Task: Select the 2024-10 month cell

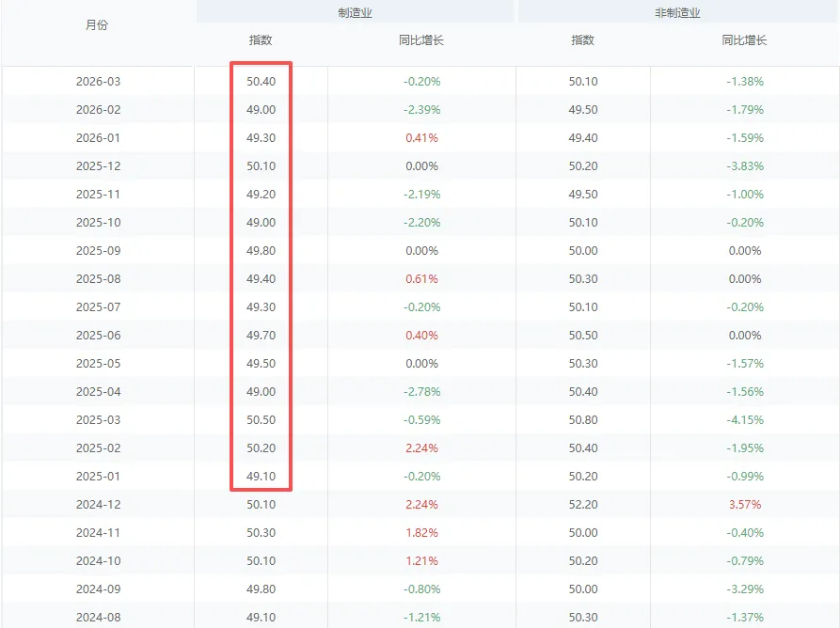Action: point(98,561)
